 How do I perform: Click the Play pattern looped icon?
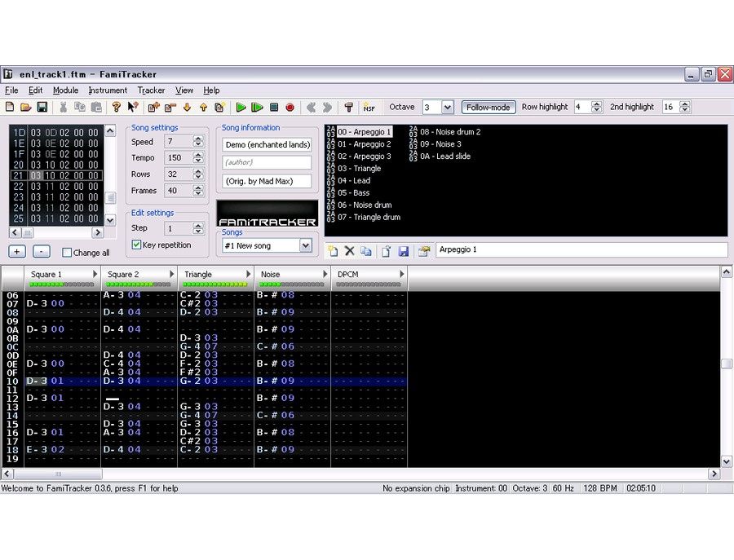257,107
